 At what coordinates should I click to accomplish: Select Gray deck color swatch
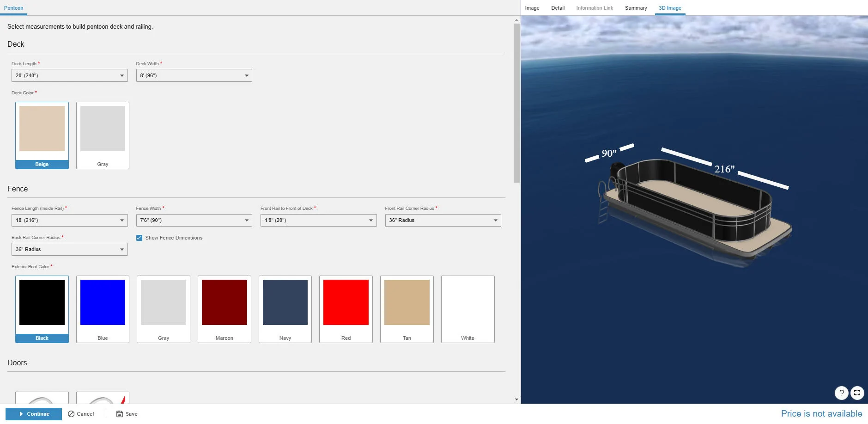103,135
